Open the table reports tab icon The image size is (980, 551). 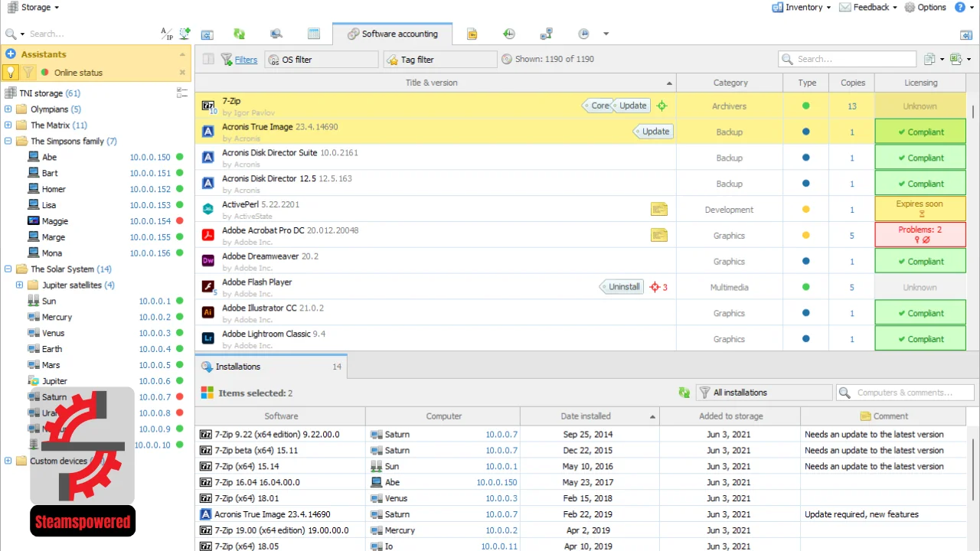pyautogui.click(x=314, y=34)
